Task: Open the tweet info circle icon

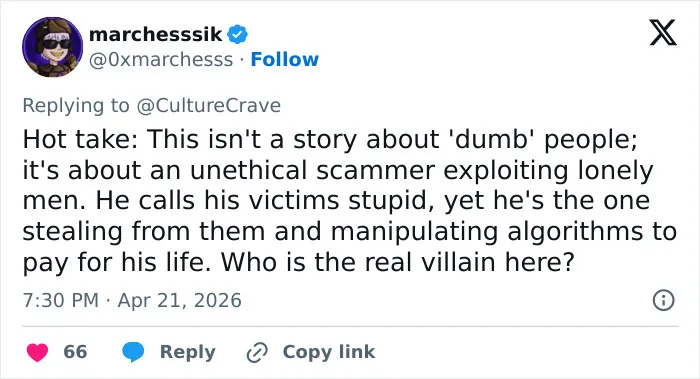Action: pos(663,300)
